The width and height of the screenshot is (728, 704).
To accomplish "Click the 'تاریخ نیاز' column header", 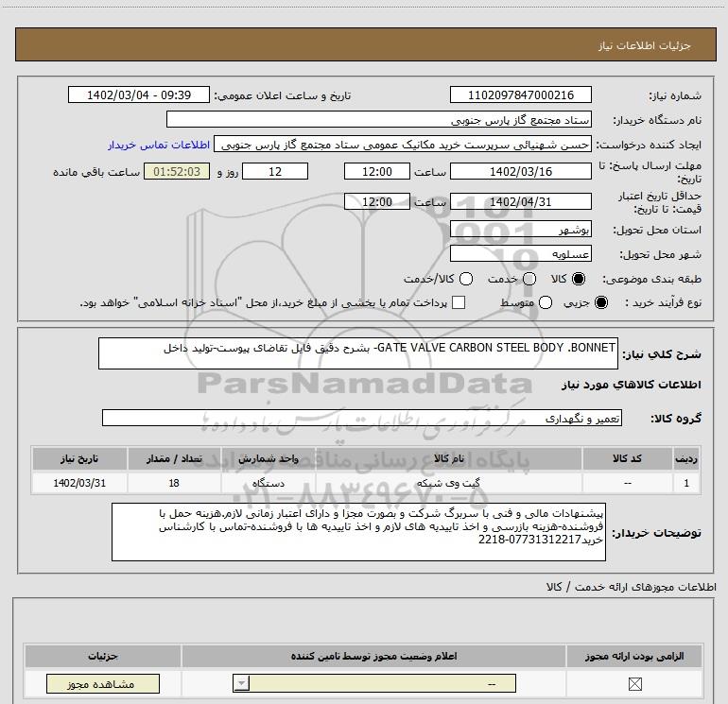I will 79,458.
